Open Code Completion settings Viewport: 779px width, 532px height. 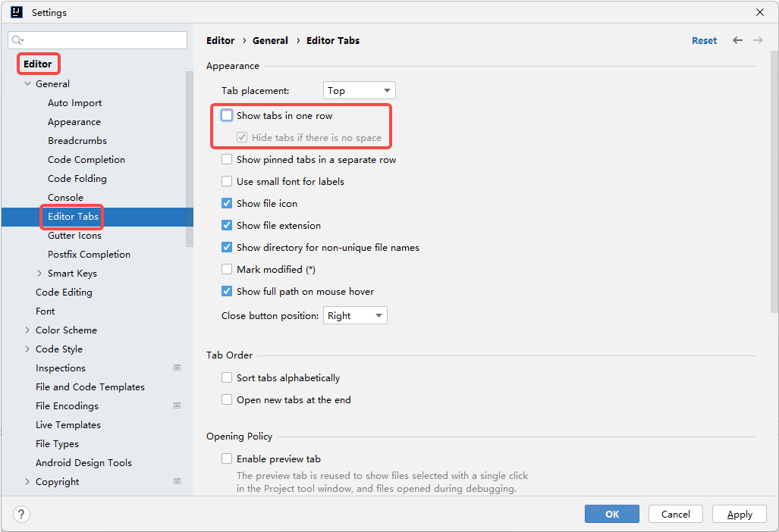[86, 159]
